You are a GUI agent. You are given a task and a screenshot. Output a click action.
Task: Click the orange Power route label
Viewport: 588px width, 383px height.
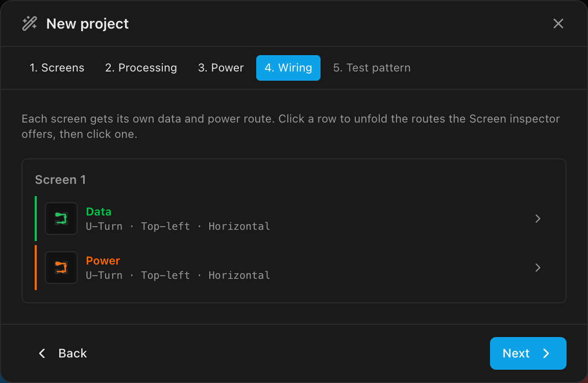(x=103, y=261)
